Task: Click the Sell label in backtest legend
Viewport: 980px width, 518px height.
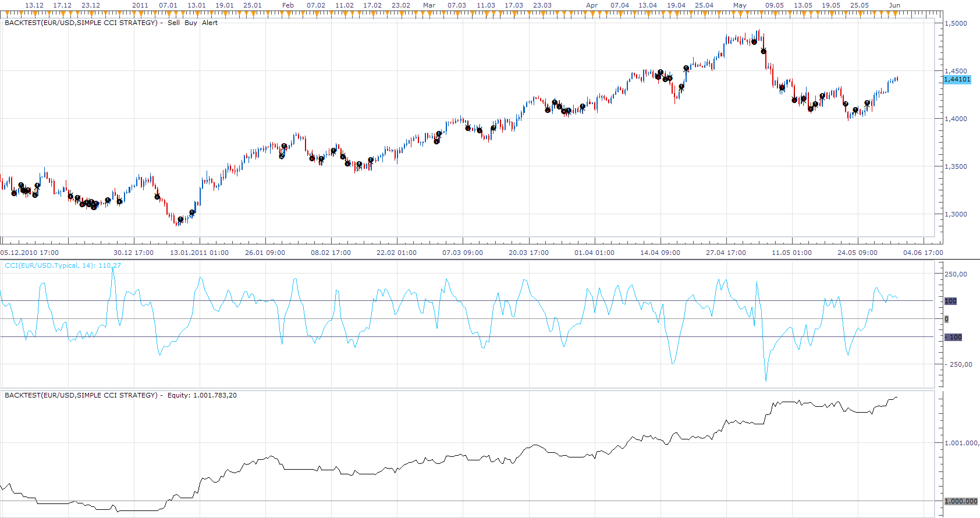Action: click(x=173, y=23)
